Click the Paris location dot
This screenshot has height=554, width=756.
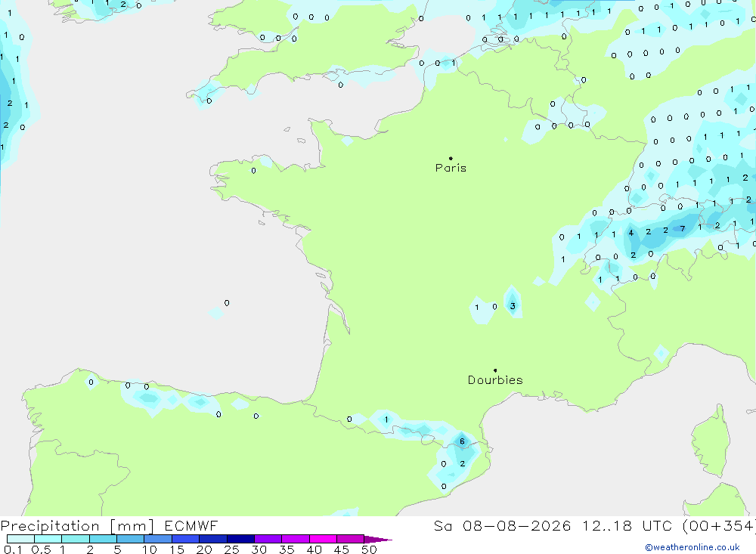451,158
